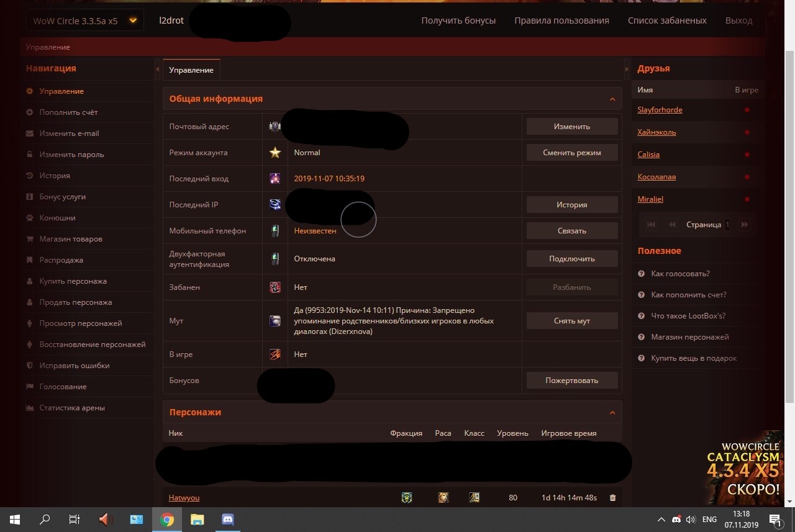Click the friends page number field
This screenshot has height=532, width=795.
click(727, 225)
